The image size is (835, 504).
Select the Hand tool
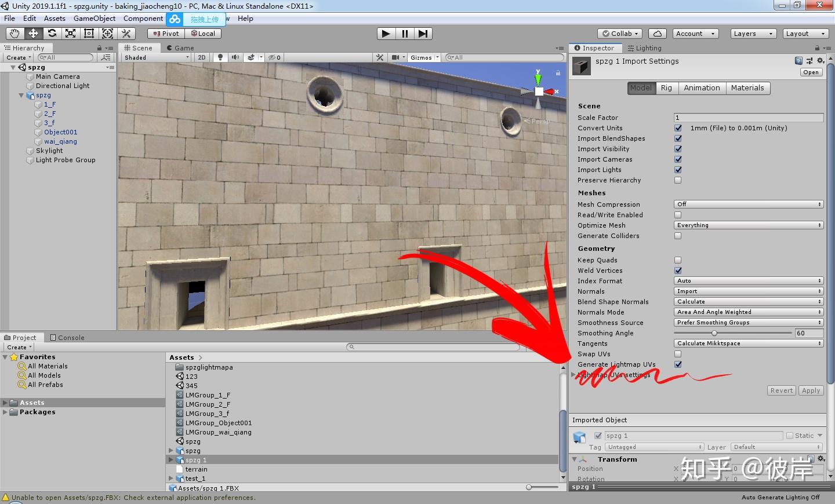14,34
